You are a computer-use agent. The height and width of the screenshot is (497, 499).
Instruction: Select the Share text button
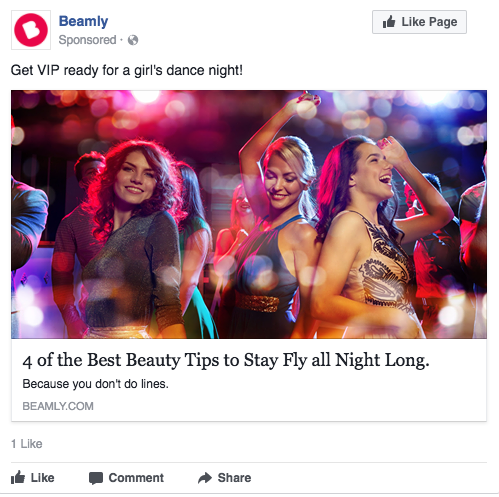234,478
